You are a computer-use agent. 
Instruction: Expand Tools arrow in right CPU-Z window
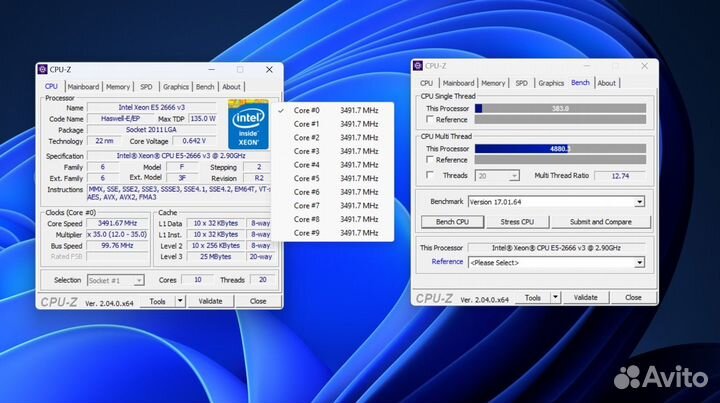click(555, 297)
